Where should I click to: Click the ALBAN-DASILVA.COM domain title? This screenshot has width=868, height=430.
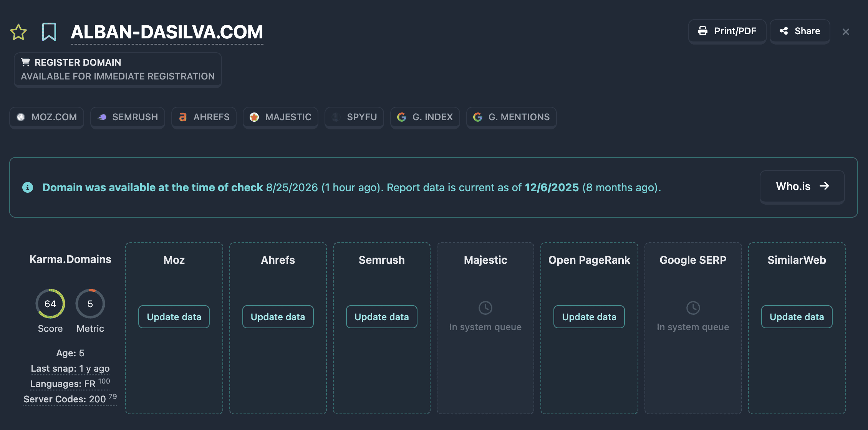167,32
